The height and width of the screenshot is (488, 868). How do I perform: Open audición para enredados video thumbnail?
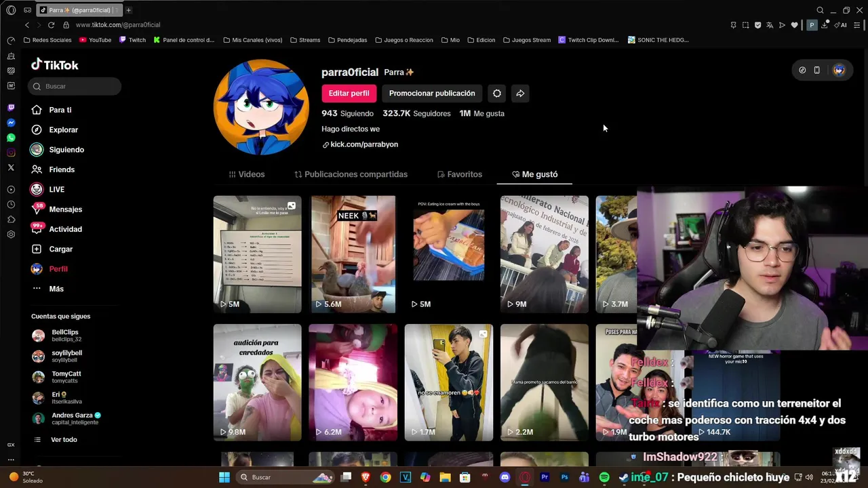(x=257, y=382)
